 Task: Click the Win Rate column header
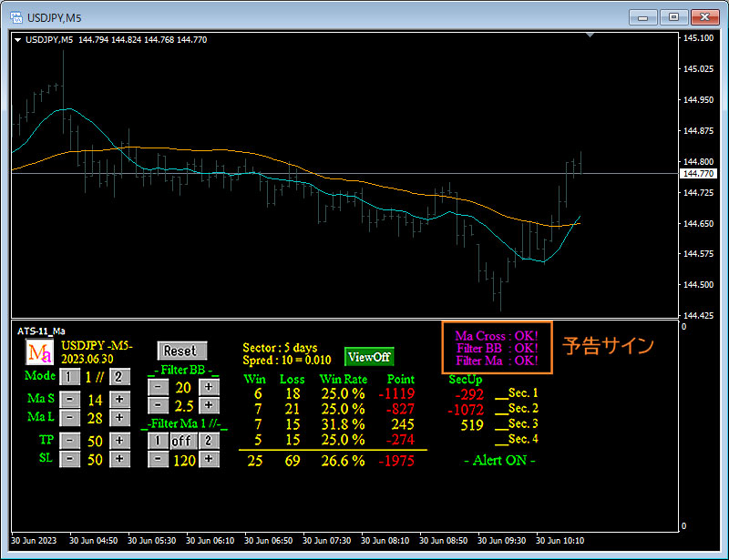click(x=344, y=379)
